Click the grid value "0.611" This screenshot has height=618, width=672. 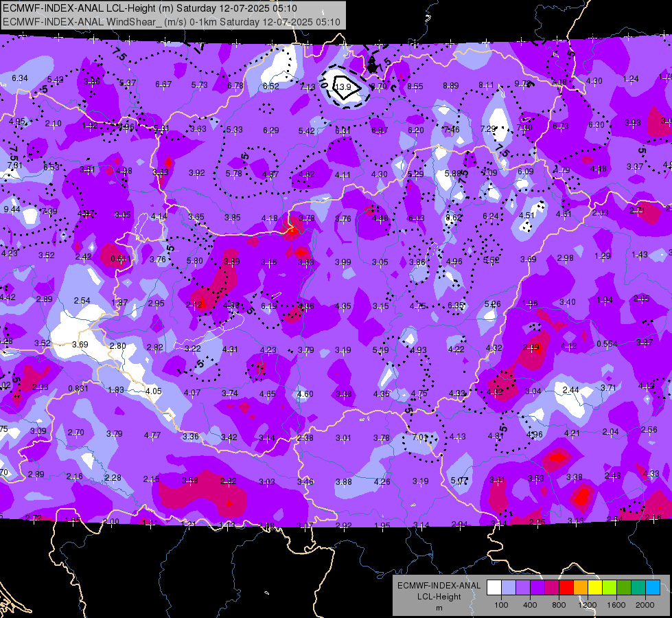(121, 259)
